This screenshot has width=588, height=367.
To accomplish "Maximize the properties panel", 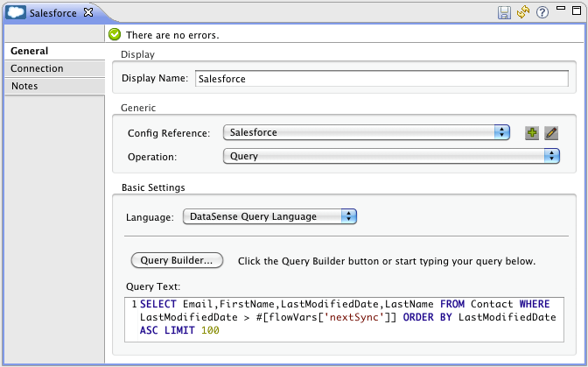I will coord(575,11).
